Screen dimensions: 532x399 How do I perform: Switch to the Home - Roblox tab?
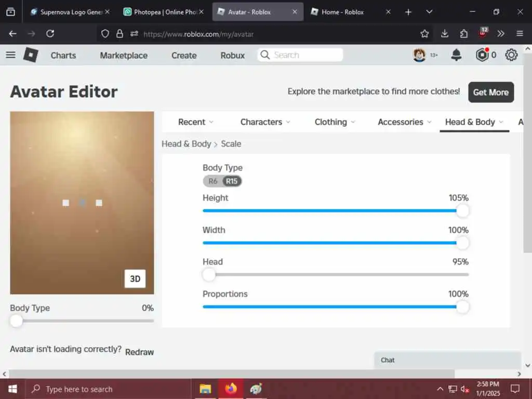[x=351, y=12]
